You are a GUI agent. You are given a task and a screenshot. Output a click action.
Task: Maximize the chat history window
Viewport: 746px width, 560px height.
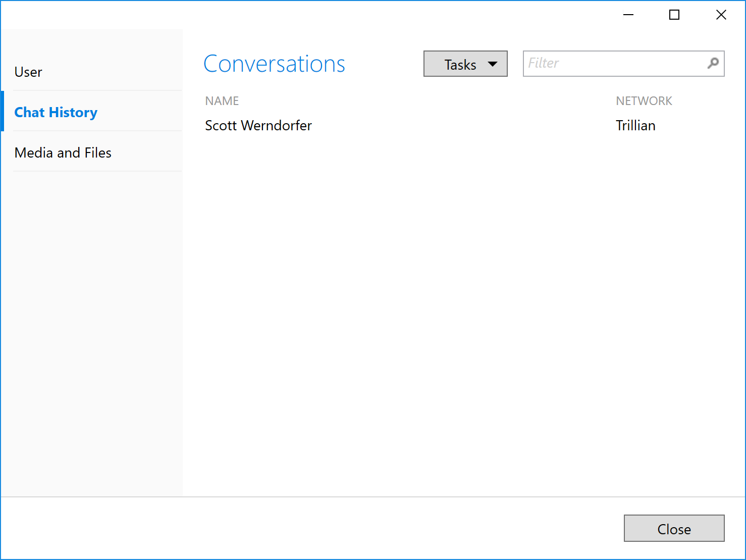[674, 15]
